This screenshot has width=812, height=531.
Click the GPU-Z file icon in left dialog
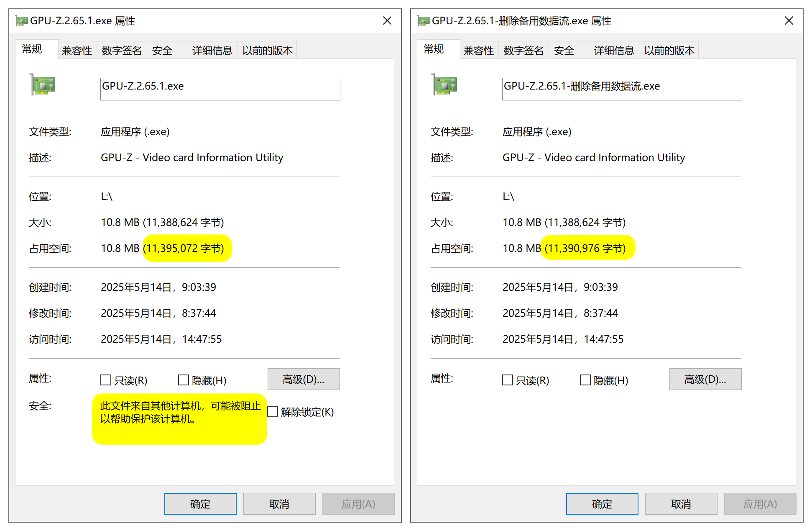coord(42,85)
